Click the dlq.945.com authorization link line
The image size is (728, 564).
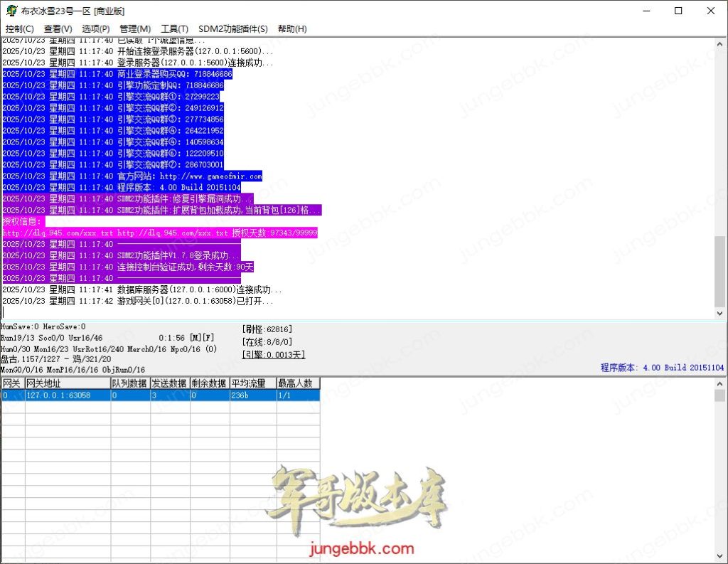tap(160, 233)
